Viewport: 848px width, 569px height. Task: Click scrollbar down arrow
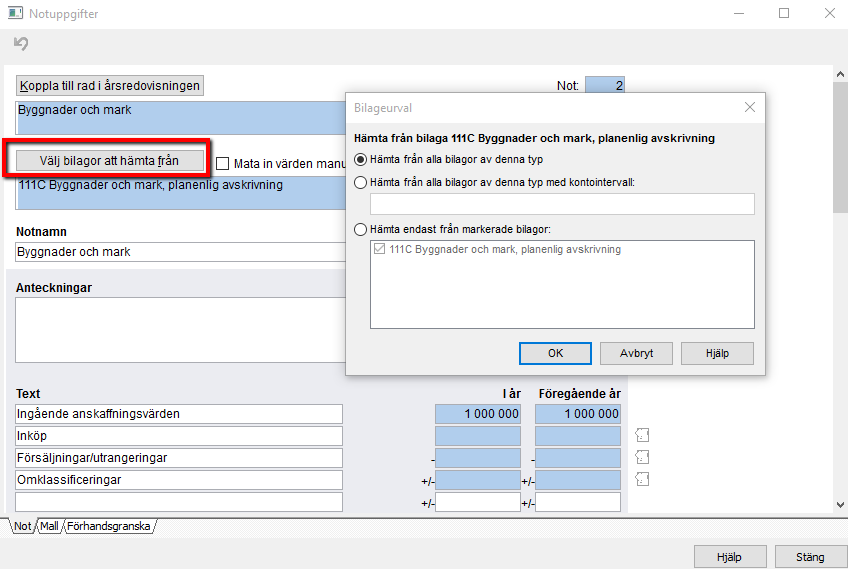[840, 505]
